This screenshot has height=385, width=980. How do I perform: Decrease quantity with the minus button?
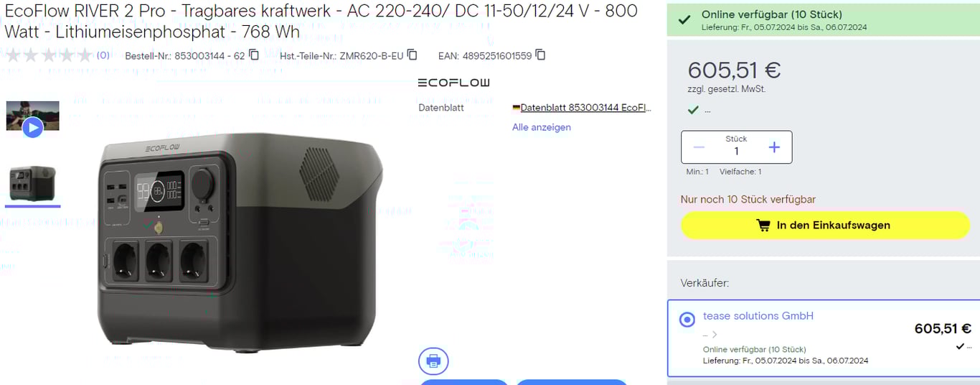click(699, 147)
